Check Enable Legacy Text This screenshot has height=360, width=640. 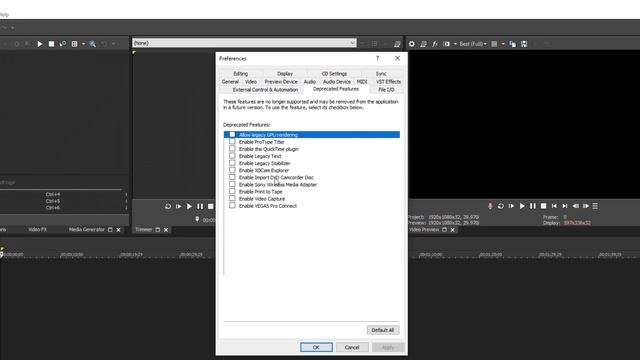coord(232,156)
